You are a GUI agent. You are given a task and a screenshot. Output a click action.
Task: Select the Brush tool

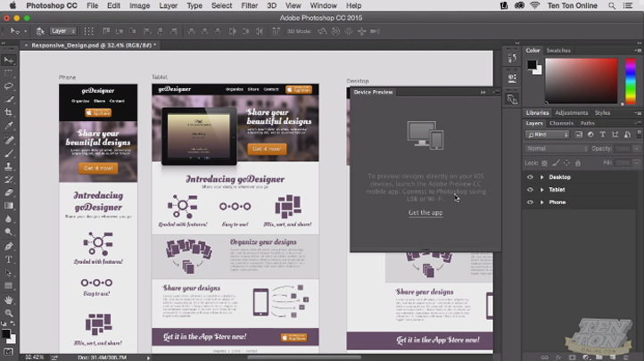point(9,153)
